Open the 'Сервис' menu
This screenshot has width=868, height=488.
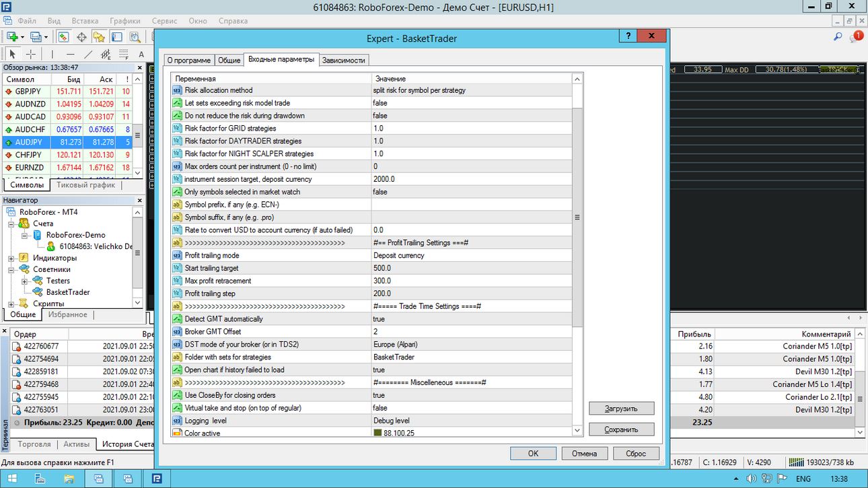(165, 21)
